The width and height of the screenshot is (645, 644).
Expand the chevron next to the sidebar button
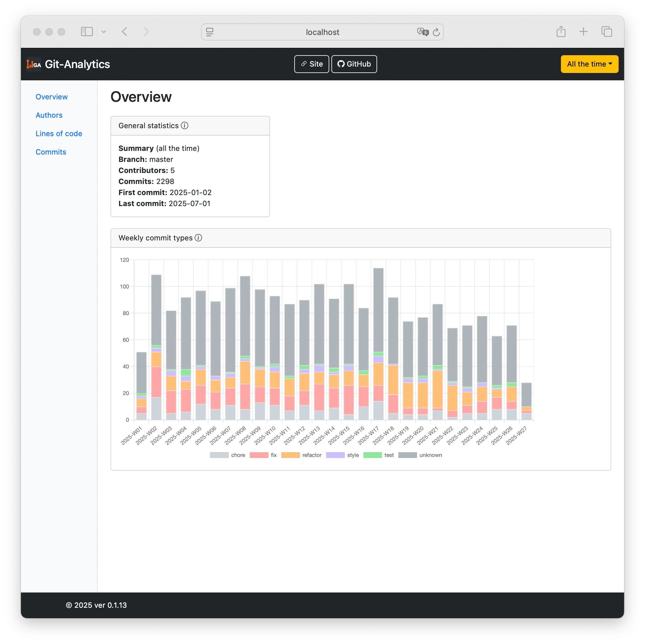pos(104,31)
